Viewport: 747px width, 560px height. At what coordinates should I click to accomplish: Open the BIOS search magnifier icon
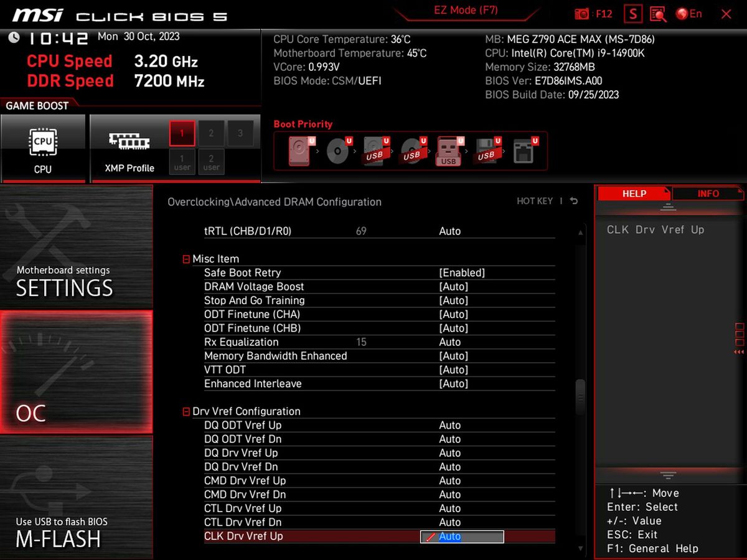tap(658, 14)
